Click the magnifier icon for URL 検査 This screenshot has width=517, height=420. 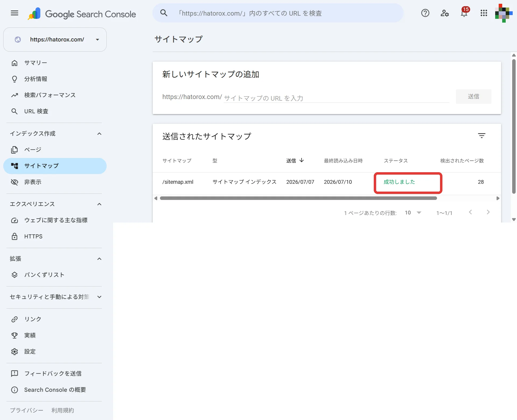coord(15,111)
